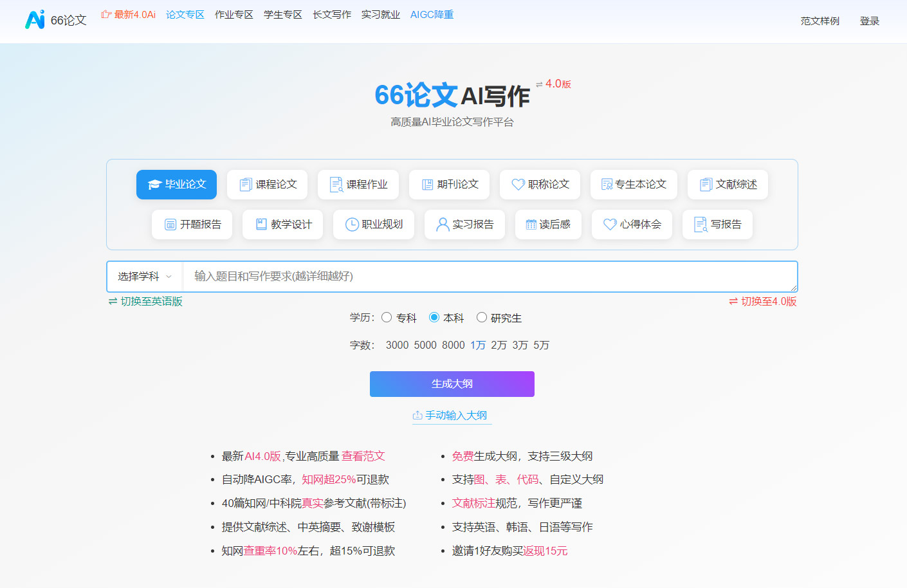Switch to English via 切换至英语版
907x588 pixels.
[x=145, y=301]
